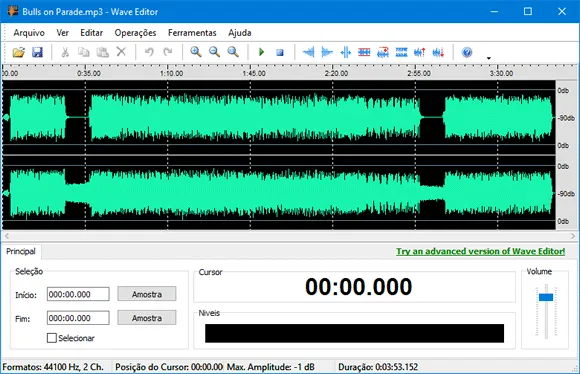Click the cursor time display 00:00.000
Image resolution: width=580 pixels, height=374 pixels.
[x=358, y=287]
